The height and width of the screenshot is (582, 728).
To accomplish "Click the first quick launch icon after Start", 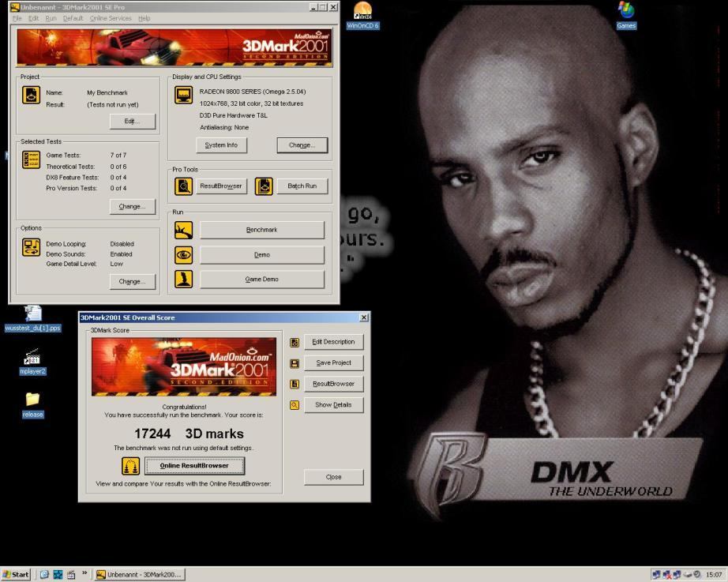I will tap(44, 575).
